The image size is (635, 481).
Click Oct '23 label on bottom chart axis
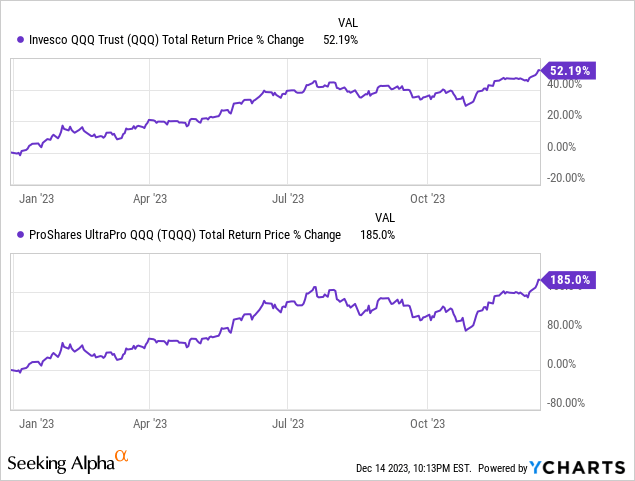click(x=427, y=422)
